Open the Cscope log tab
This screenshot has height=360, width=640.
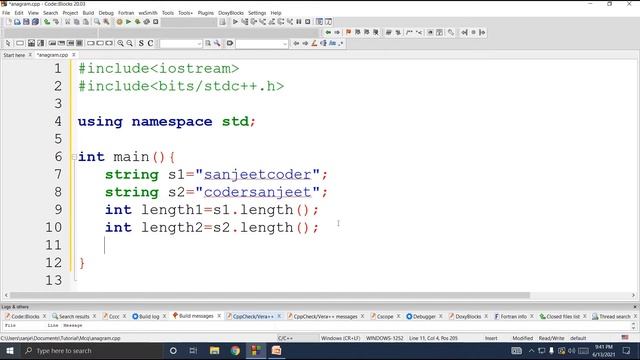coord(385,316)
